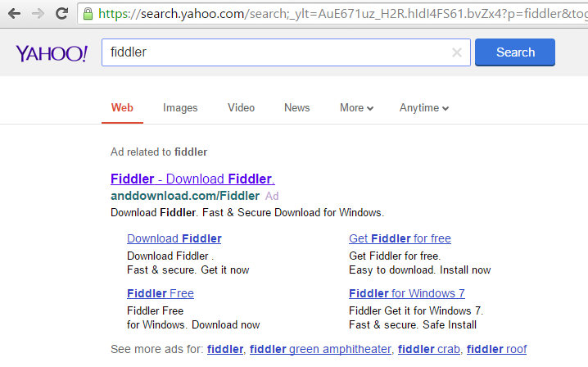The image size is (588, 367).
Task: Click the browser forward arrow
Action: [38, 13]
